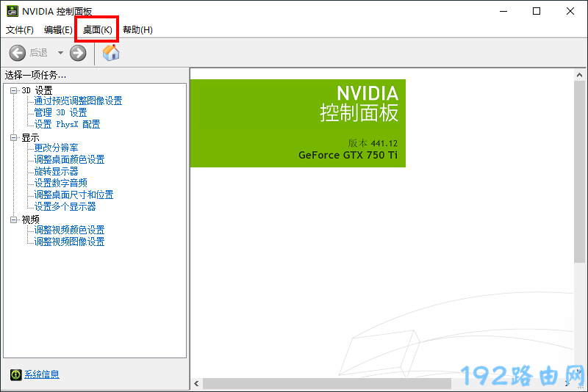Click the NVIDIA title bar app icon
The image size is (588, 392).
(12, 11)
